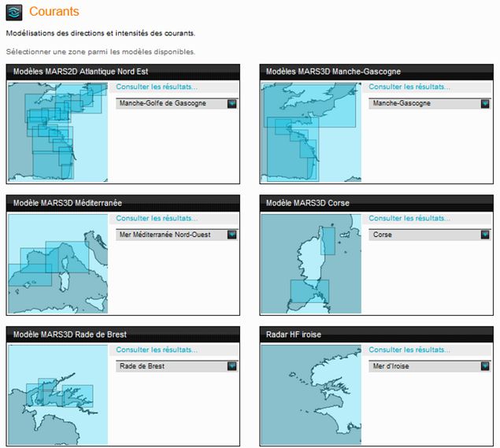Open the Rade de Brest dropdown
This screenshot has width=500, height=448.
tap(176, 366)
